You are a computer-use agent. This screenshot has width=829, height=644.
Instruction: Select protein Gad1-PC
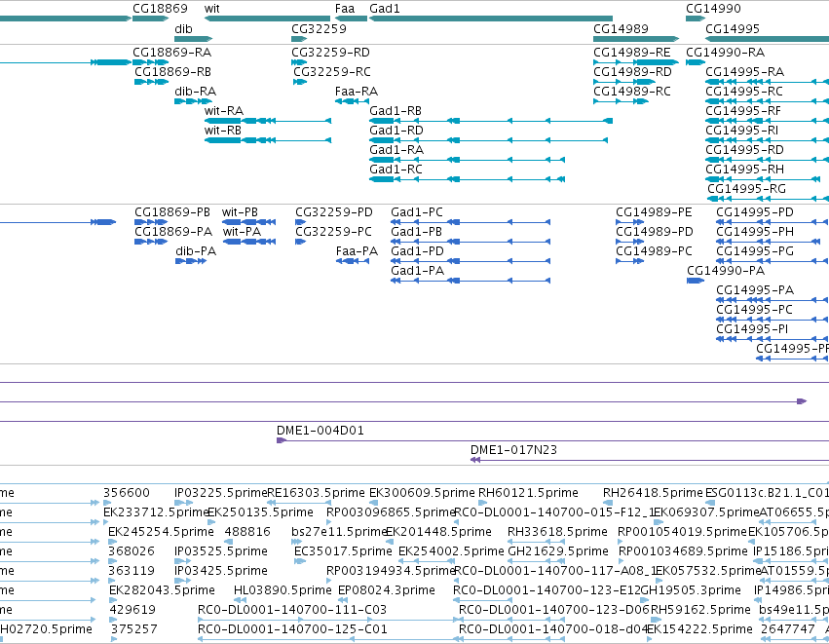471,222
